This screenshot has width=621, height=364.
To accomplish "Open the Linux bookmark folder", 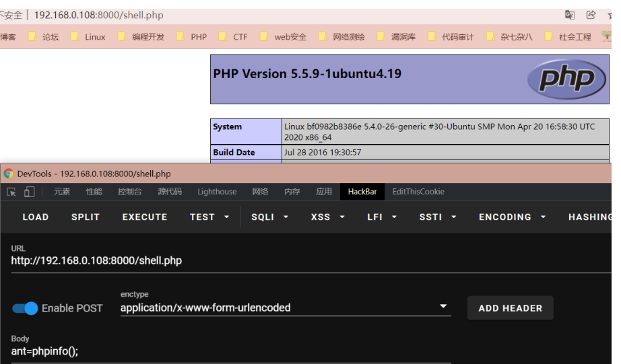I will pyautogui.click(x=88, y=37).
